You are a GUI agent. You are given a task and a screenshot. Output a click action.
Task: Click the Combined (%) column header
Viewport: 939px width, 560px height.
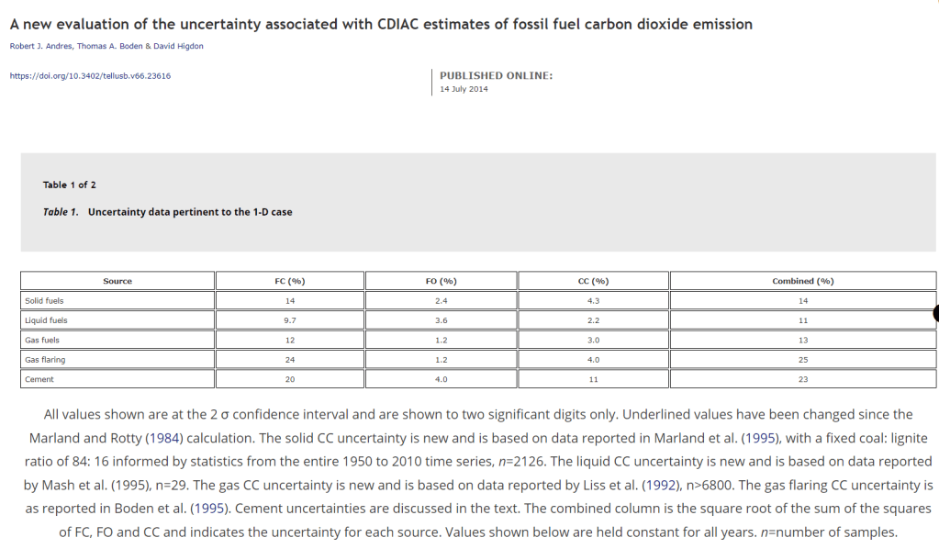[x=803, y=281]
